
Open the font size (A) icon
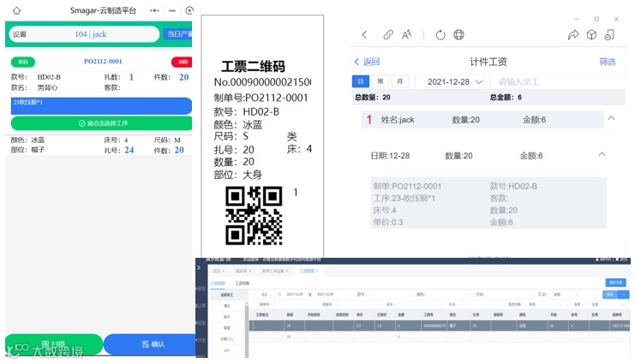coord(406,35)
